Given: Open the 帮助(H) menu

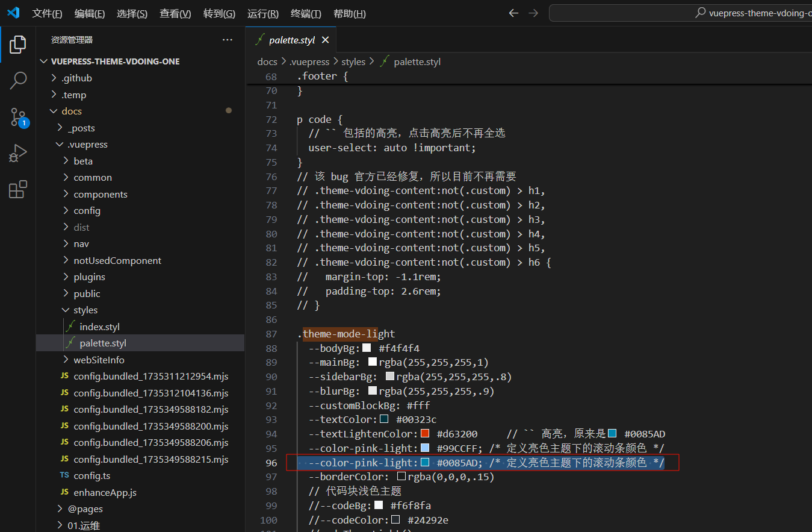Looking at the screenshot, I should tap(349, 13).
